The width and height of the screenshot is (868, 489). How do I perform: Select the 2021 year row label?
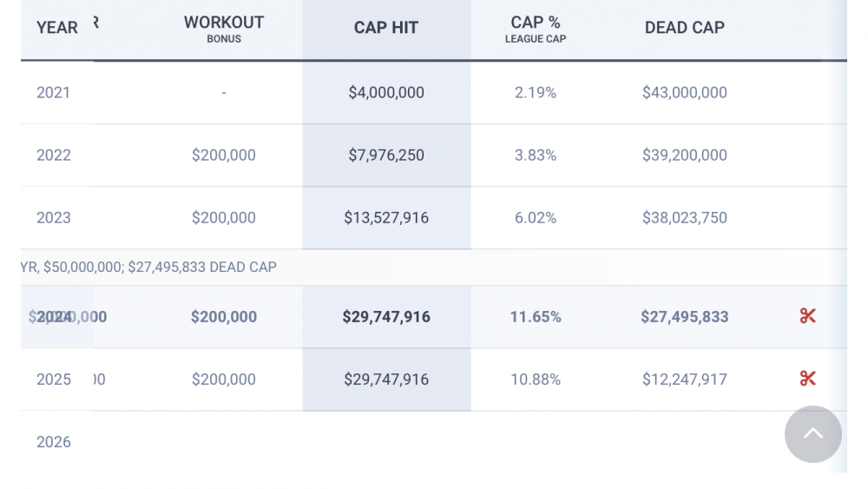pyautogui.click(x=54, y=93)
